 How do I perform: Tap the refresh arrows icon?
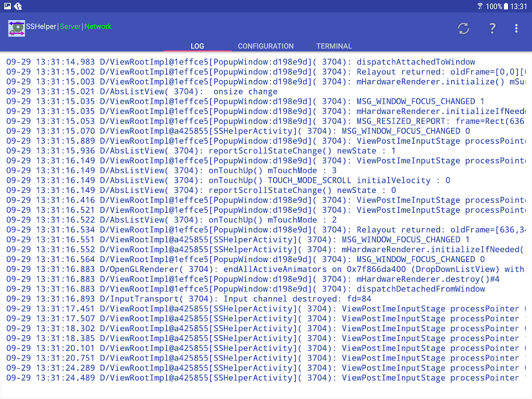[463, 28]
